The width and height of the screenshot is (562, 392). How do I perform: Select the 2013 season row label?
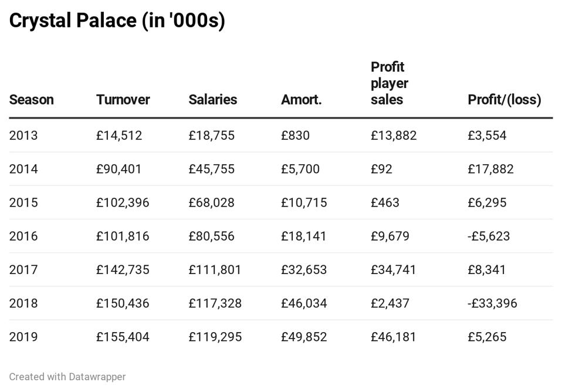click(x=23, y=136)
